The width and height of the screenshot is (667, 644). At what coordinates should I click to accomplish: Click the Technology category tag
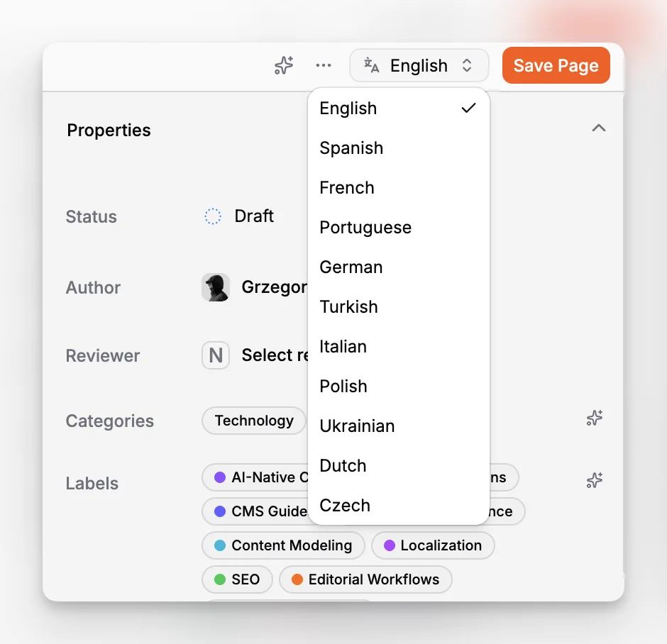point(254,421)
